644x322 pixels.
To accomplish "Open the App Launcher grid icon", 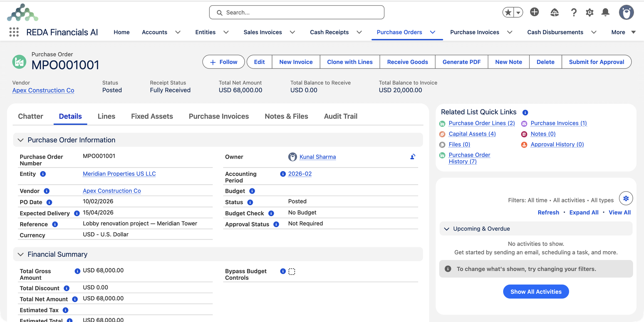I will click(x=14, y=32).
